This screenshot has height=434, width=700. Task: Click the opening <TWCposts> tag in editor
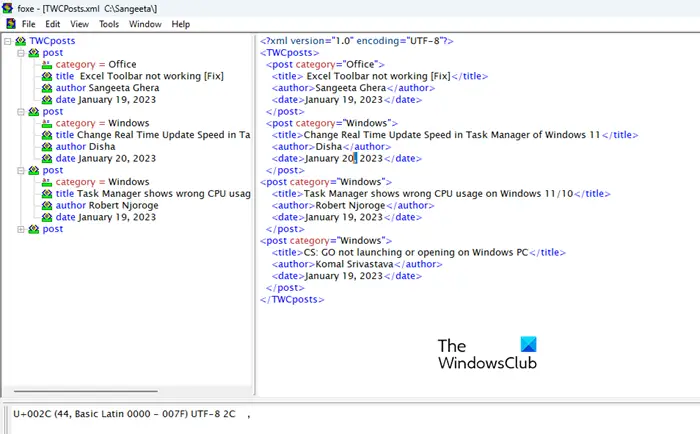point(290,53)
